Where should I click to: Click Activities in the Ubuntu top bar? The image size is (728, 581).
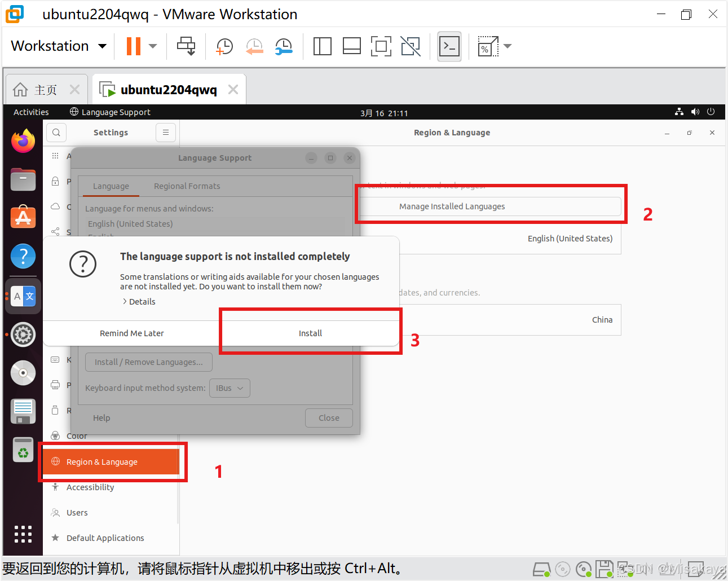[x=31, y=112]
